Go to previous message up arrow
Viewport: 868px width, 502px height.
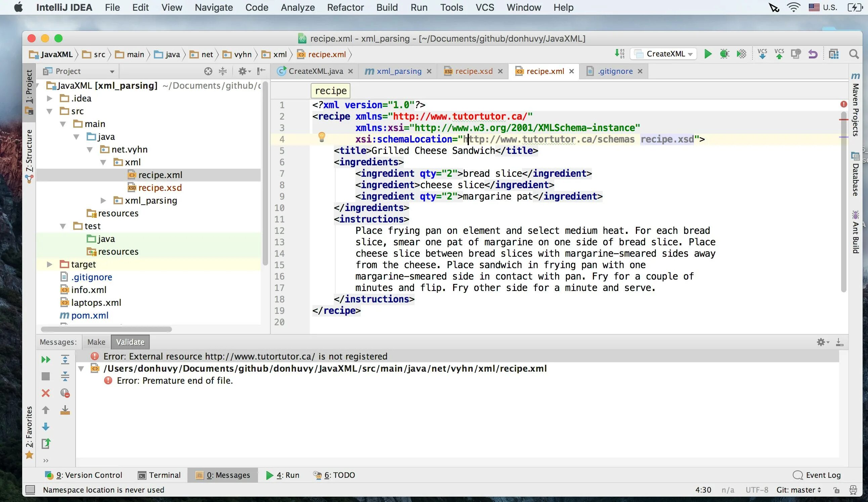(x=45, y=410)
